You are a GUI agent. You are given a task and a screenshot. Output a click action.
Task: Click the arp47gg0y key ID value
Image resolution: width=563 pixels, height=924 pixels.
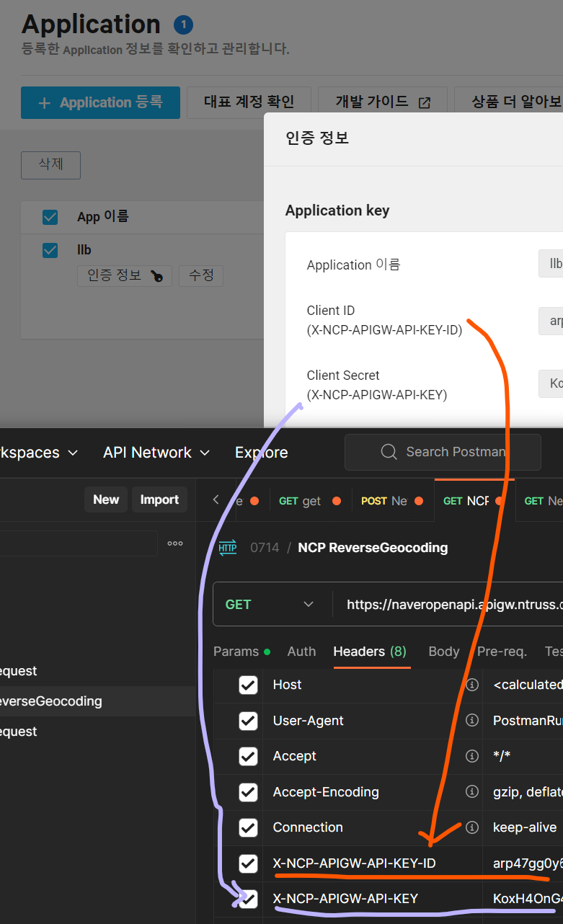coord(526,863)
